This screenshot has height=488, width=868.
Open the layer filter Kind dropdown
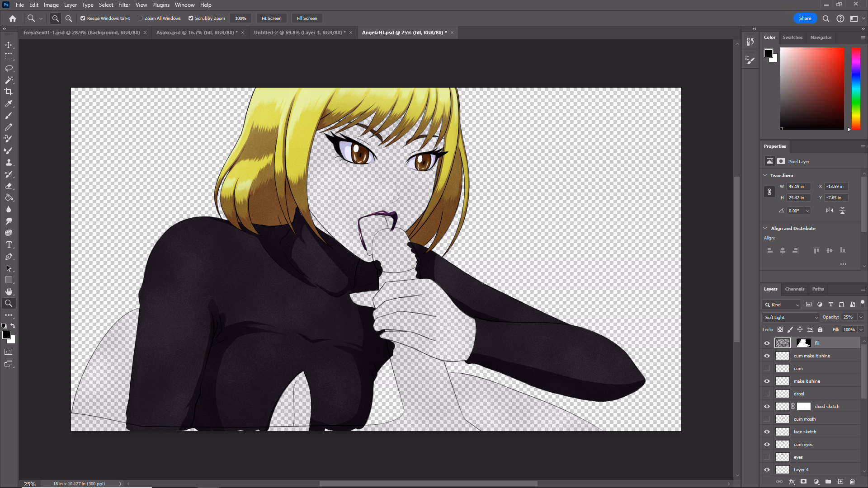pos(782,305)
